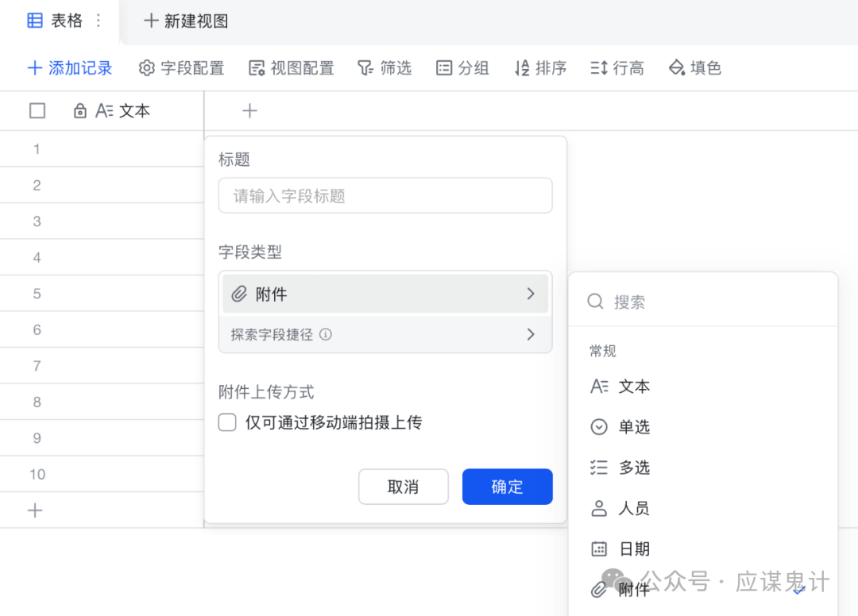
Task: Select the 附件 type at list bottom
Action: (x=633, y=588)
